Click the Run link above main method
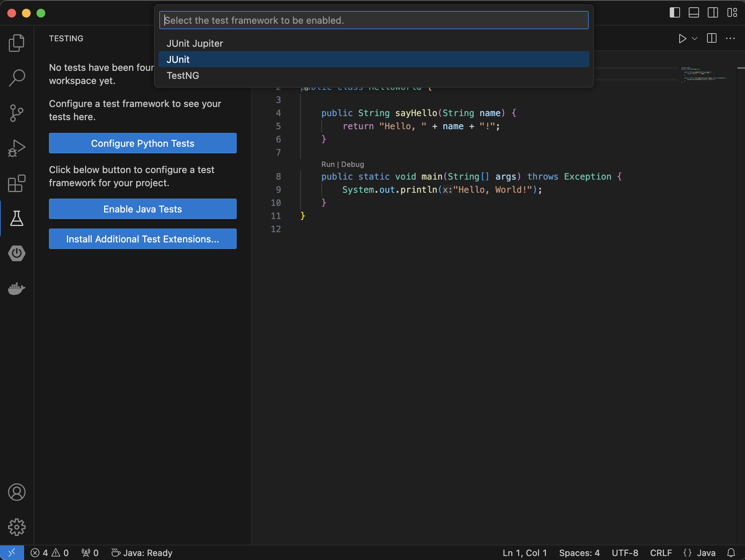The width and height of the screenshot is (745, 560). 328,164
